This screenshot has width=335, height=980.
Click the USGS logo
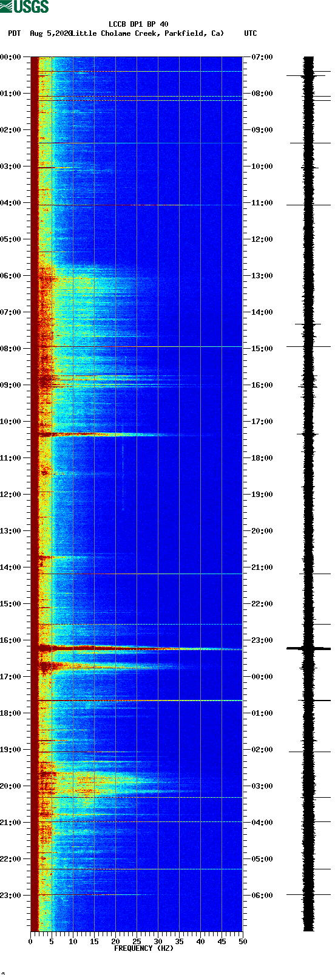[24, 7]
